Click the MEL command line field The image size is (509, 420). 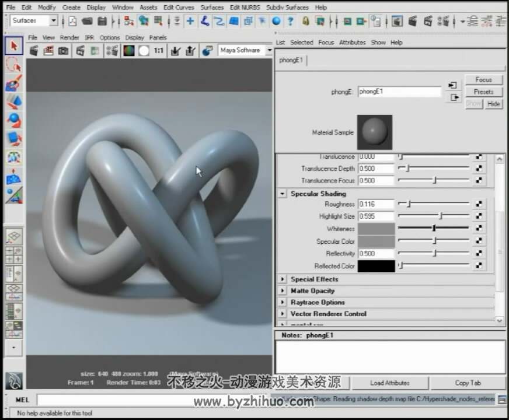[x=154, y=400]
